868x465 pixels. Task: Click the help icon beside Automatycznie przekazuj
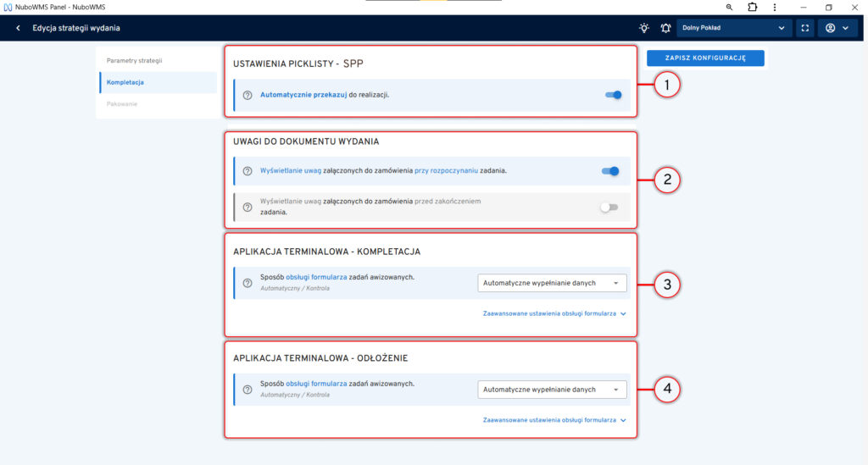coord(248,96)
